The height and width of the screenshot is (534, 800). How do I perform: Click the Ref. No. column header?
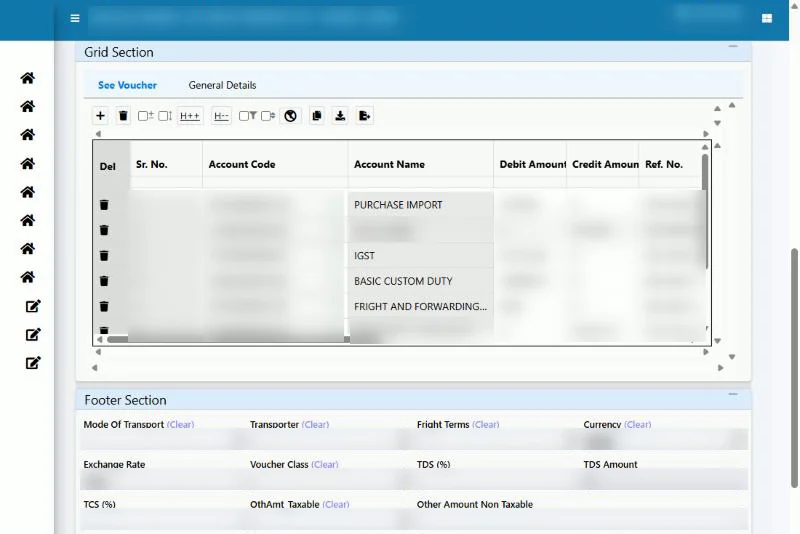tap(670, 164)
